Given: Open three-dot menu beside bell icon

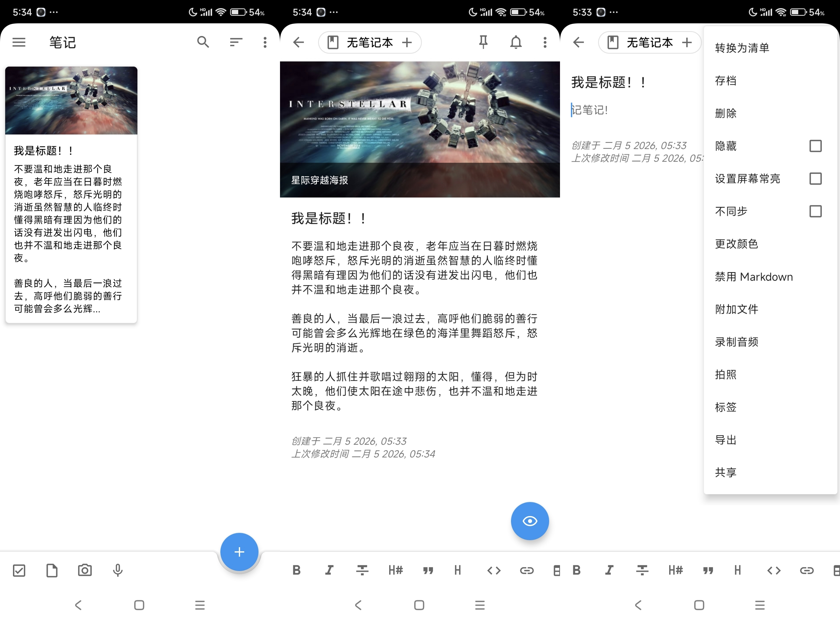Looking at the screenshot, I should [x=545, y=42].
